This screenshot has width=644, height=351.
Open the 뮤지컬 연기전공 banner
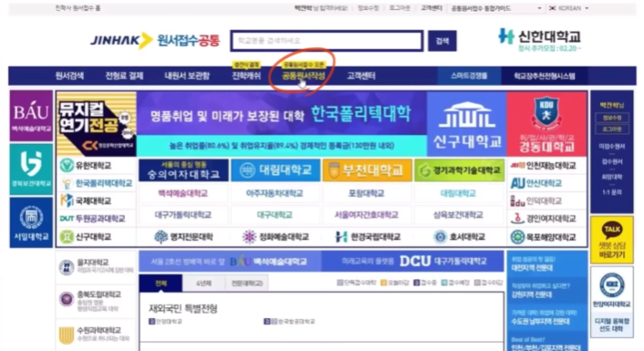click(x=97, y=124)
